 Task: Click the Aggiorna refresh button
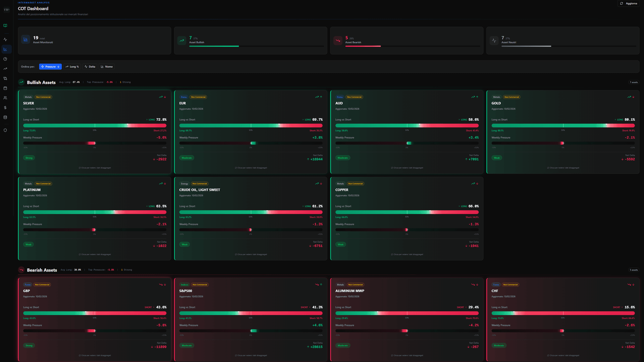[x=628, y=3]
